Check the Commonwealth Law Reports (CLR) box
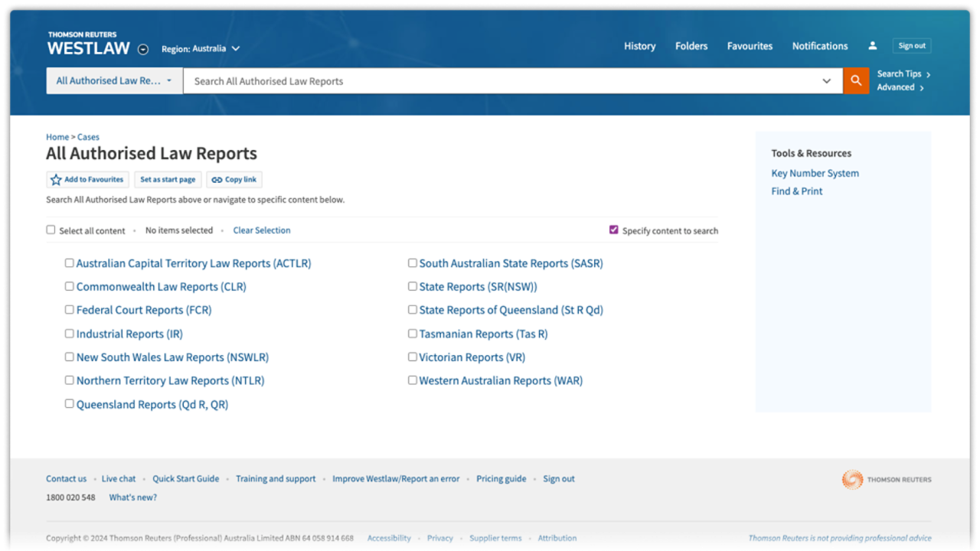Image resolution: width=980 pixels, height=551 pixels. point(69,286)
